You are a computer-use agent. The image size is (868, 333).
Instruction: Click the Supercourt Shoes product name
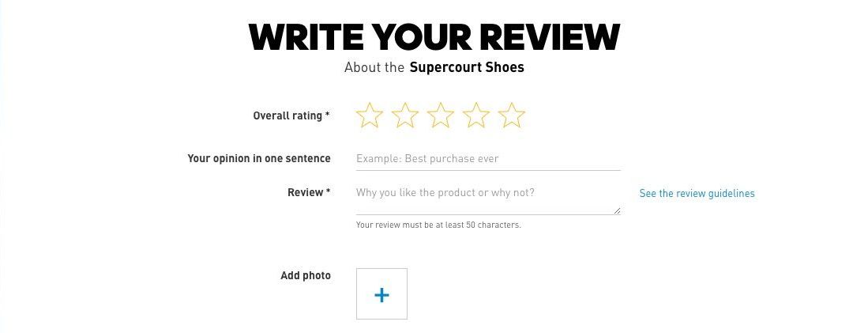coord(467,67)
